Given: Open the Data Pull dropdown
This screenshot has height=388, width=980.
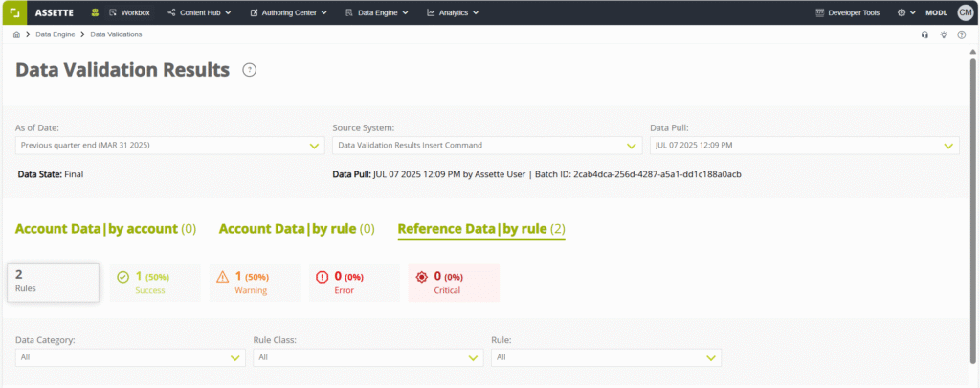Looking at the screenshot, I should pyautogui.click(x=805, y=146).
